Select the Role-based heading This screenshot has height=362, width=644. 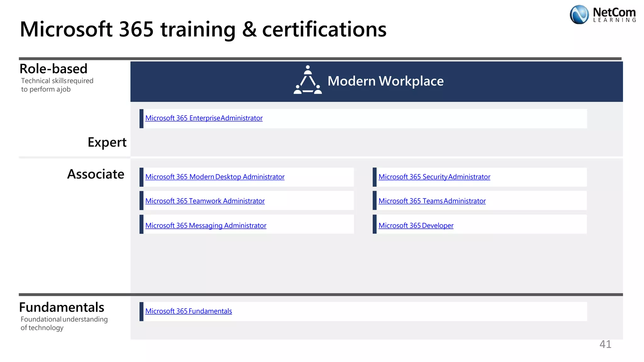tap(53, 69)
